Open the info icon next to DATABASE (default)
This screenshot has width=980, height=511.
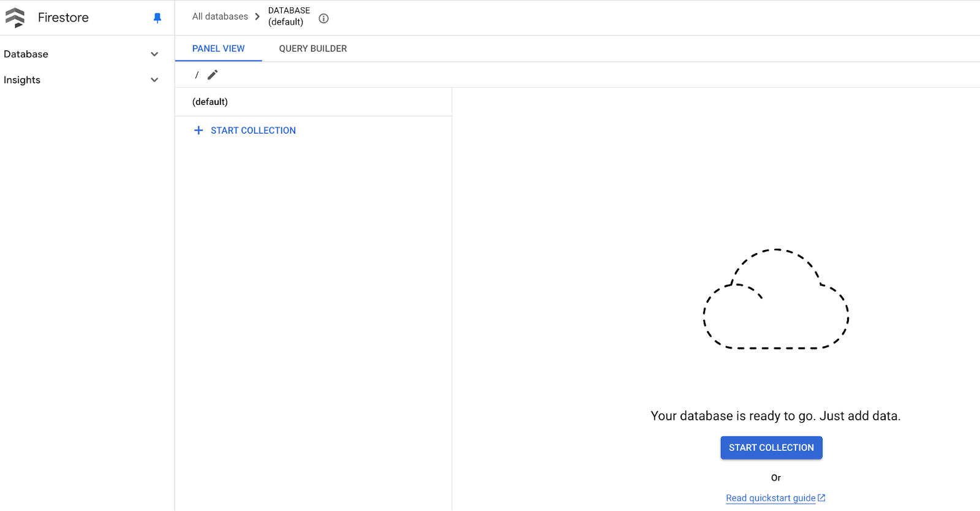(324, 18)
